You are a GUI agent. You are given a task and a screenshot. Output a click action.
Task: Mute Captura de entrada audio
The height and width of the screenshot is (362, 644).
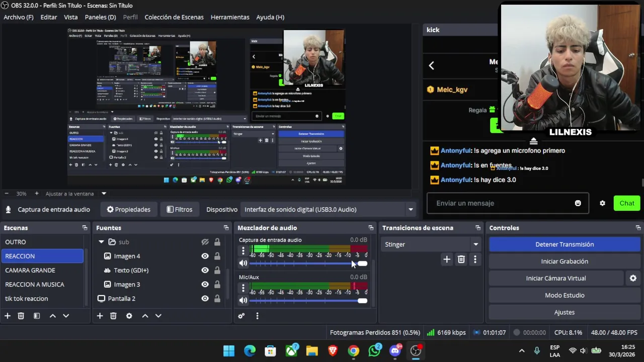pyautogui.click(x=244, y=263)
